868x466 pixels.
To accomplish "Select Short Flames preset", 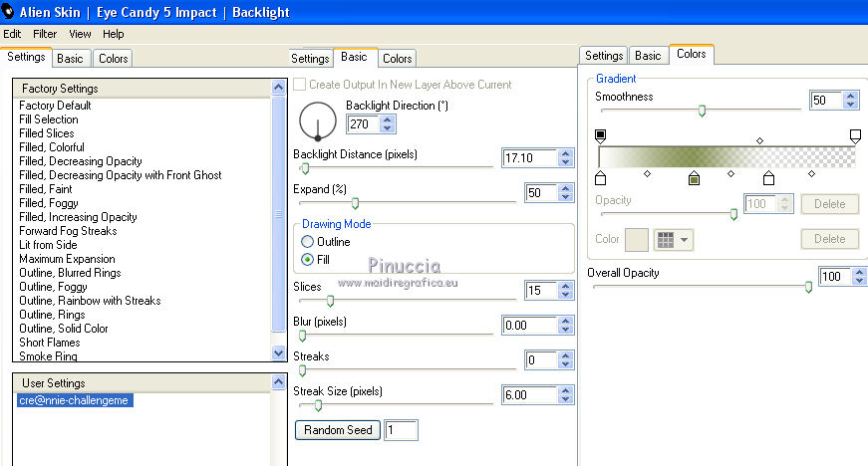I will point(49,343).
